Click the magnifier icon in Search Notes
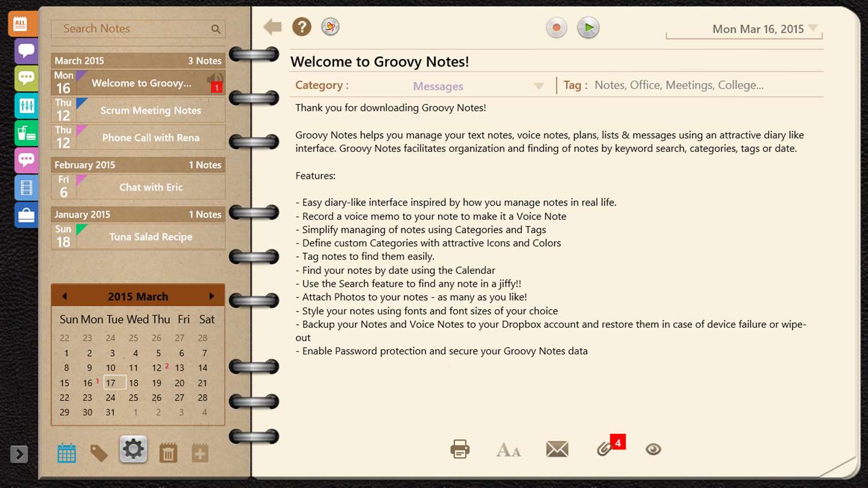This screenshot has width=868, height=488. point(216,29)
